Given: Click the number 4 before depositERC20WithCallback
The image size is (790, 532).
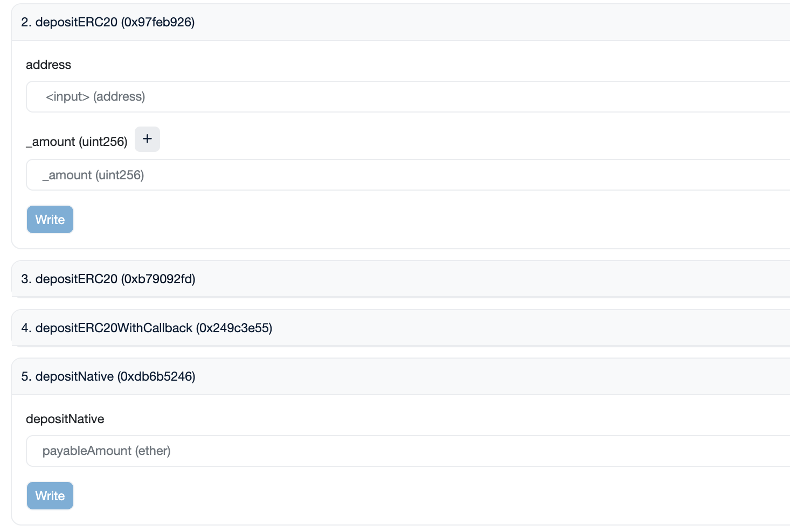Looking at the screenshot, I should 25,328.
